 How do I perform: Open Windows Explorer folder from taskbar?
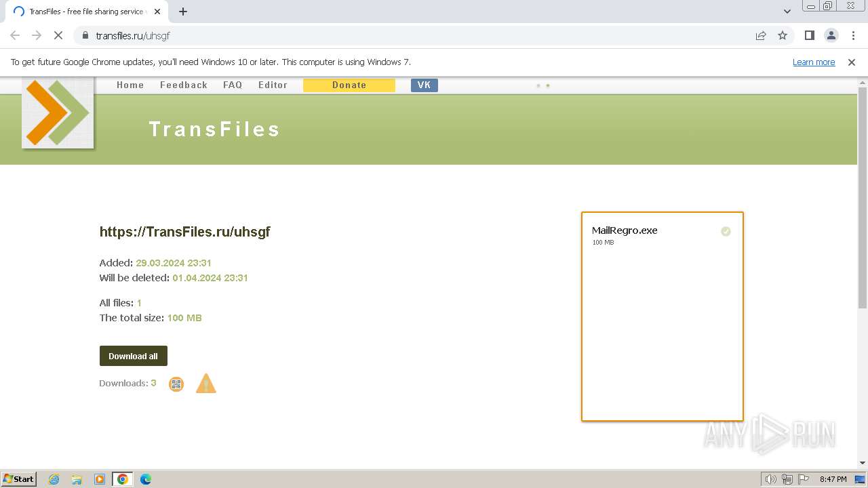[x=77, y=479]
